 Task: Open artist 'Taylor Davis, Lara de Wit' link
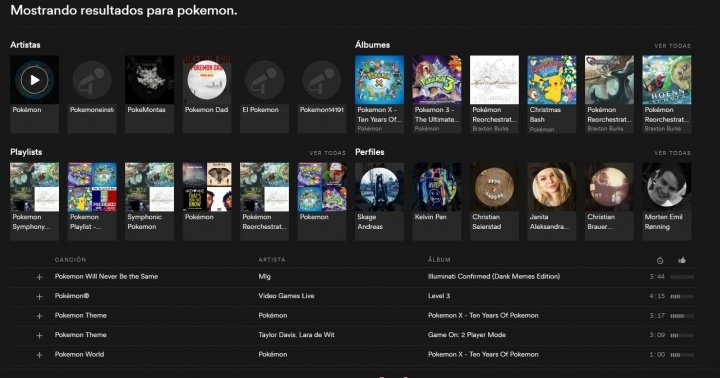click(296, 335)
